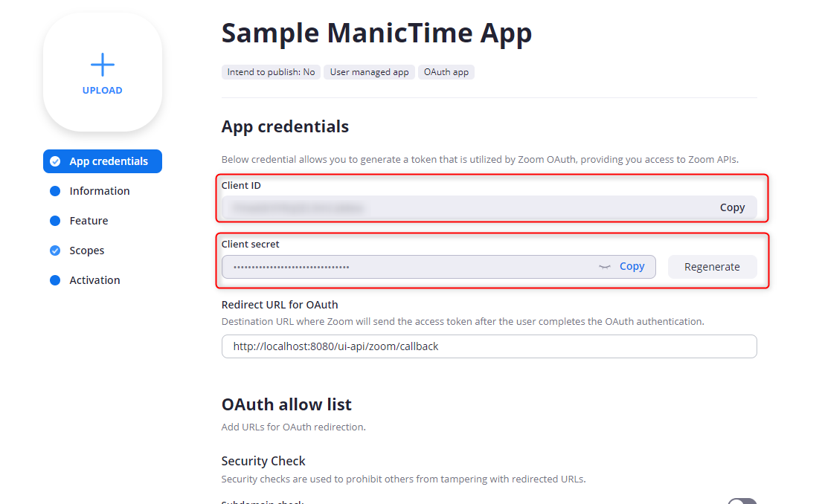This screenshot has width=822, height=504.
Task: Click the OAuth allow list heading
Action: [286, 404]
